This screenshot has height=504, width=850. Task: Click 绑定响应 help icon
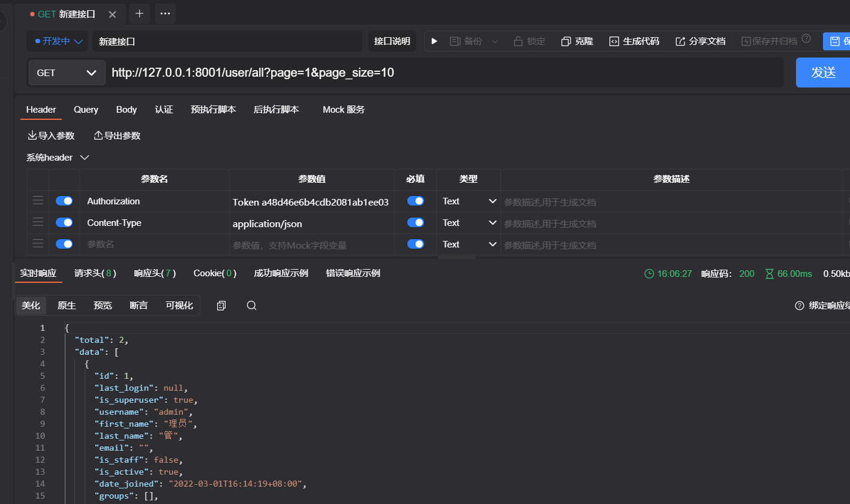[x=799, y=306]
